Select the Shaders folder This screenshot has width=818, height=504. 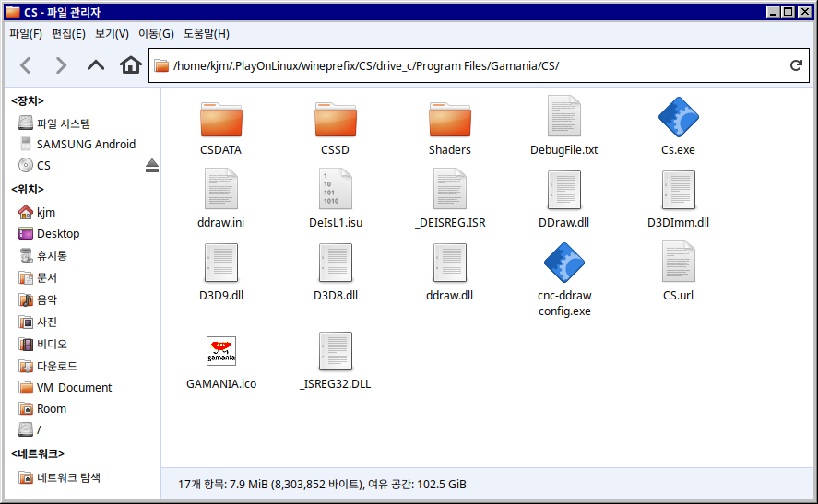tap(450, 129)
